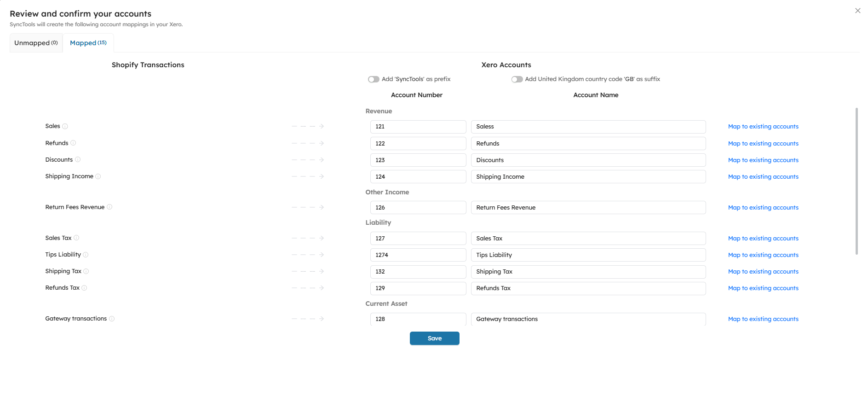The height and width of the screenshot is (397, 868).
Task: Click the 'Saless' account name field
Action: 588,127
